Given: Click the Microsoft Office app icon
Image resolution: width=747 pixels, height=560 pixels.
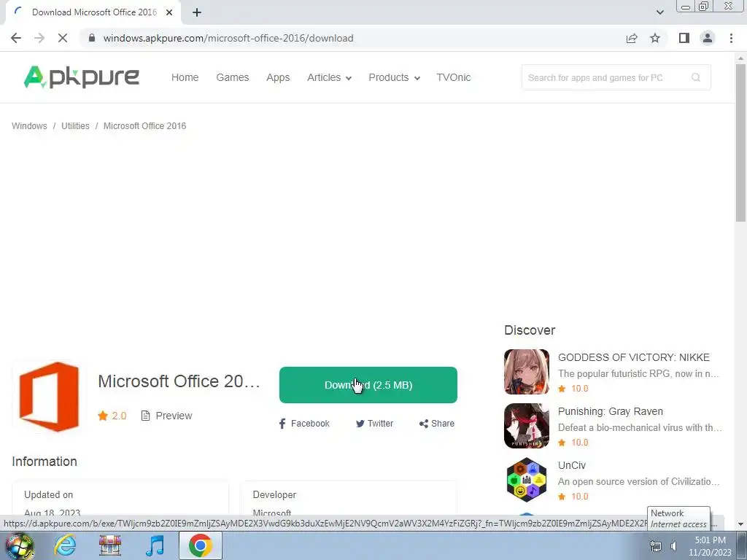Looking at the screenshot, I should (49, 397).
